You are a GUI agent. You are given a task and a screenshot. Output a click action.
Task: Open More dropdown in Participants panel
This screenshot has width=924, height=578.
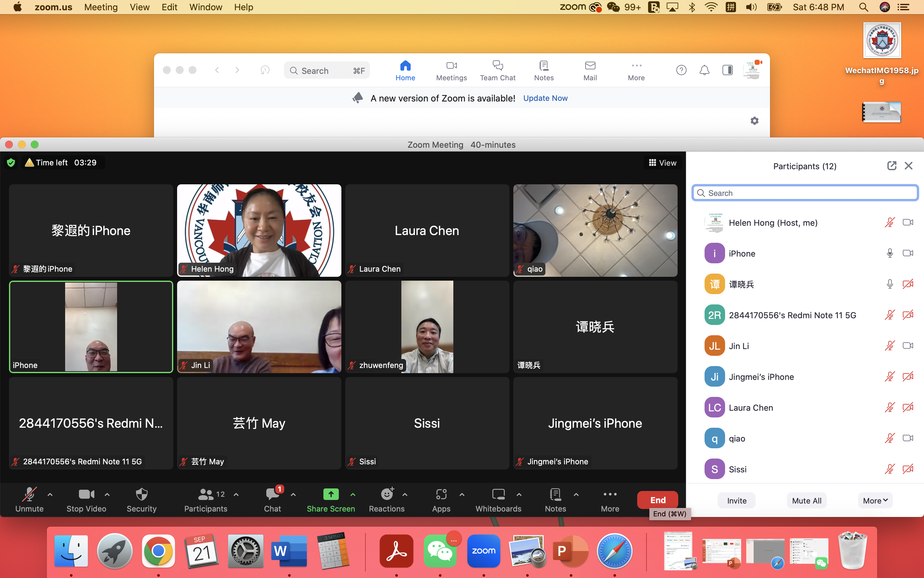875,500
